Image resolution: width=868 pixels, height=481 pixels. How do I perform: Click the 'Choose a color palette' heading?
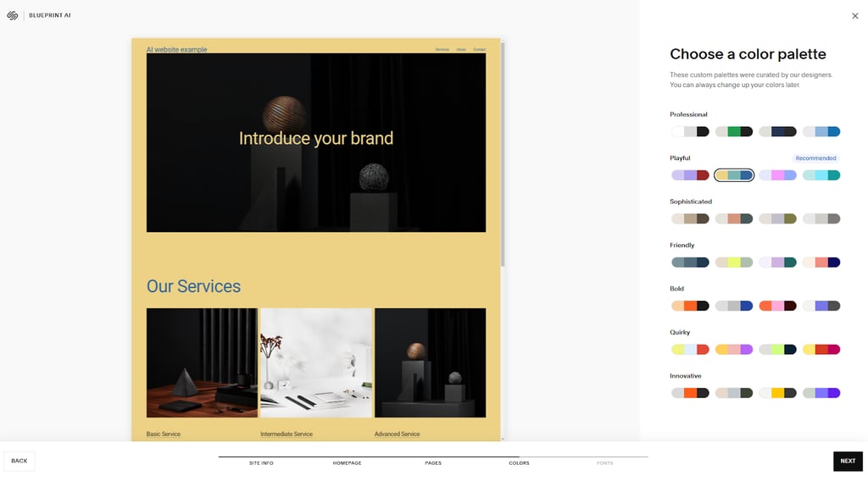coord(748,54)
